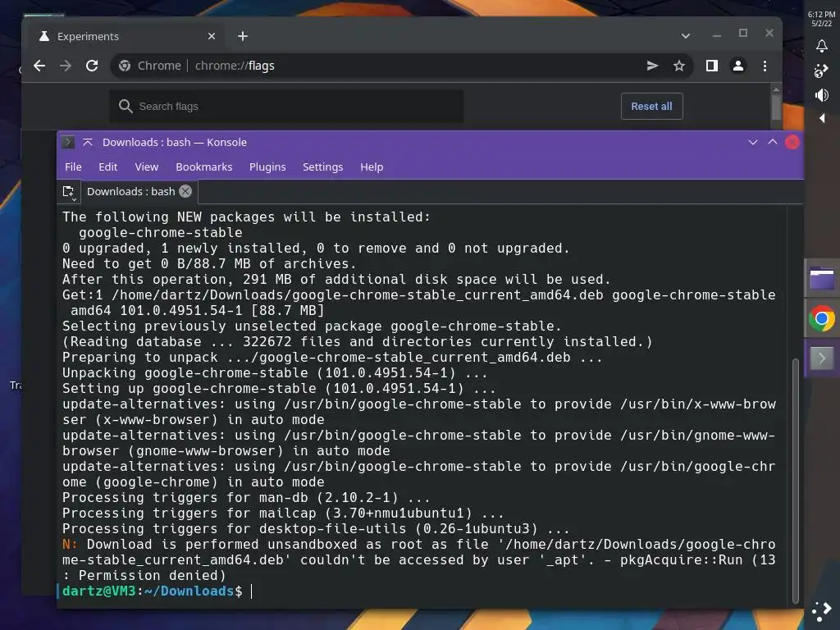Switch to Google Chrome in the panel
This screenshot has width=840, height=630.
coord(822,319)
